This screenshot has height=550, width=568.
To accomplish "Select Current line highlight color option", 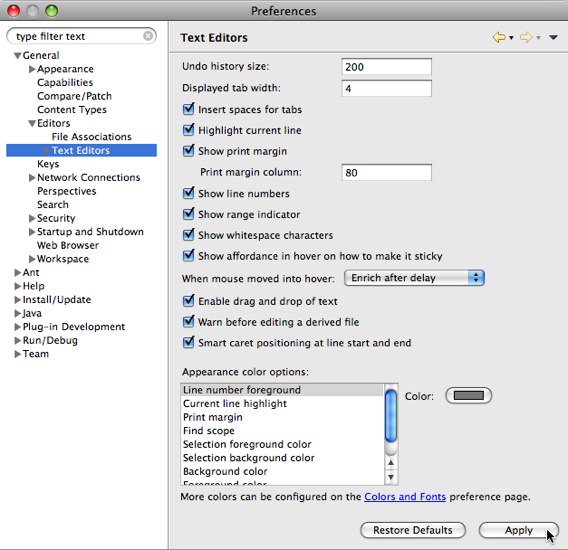I will 281,404.
